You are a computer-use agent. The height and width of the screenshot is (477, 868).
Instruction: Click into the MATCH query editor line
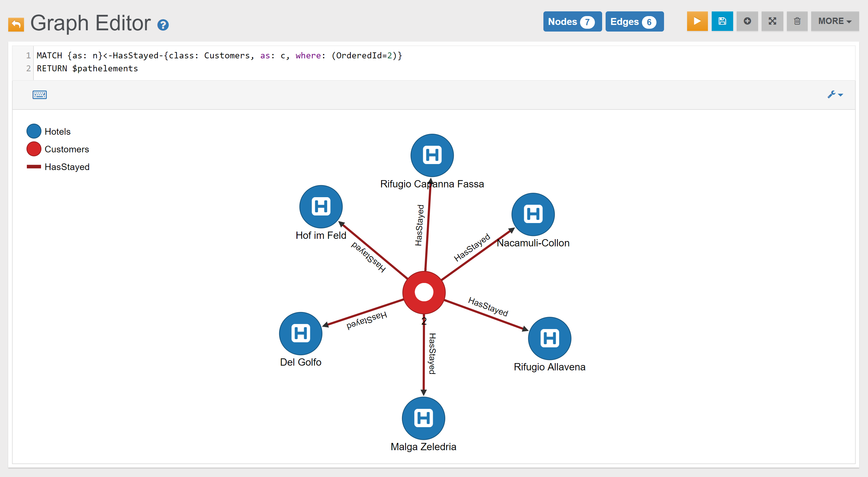pos(219,56)
